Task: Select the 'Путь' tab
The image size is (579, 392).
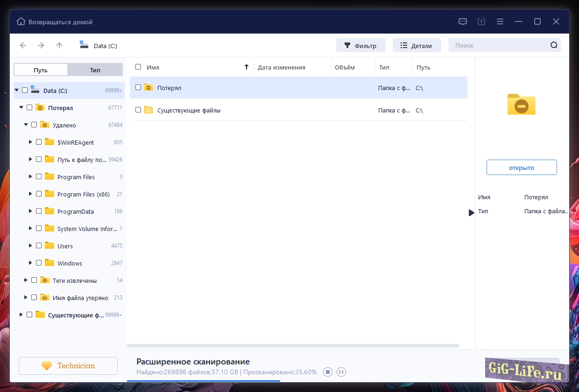Action: point(41,70)
